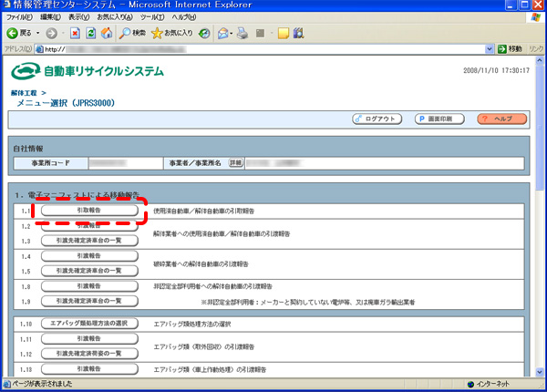Go to the Home page icon
The image size is (547, 392).
[107, 33]
